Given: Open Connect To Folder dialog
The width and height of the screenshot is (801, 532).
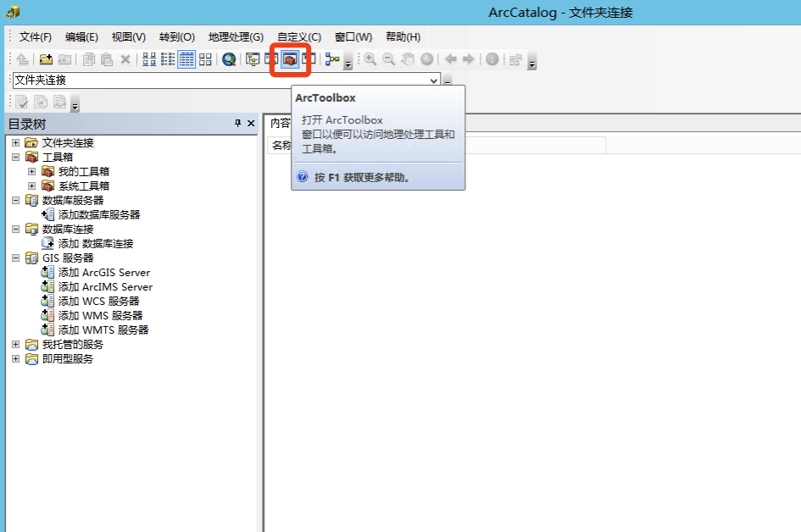Looking at the screenshot, I should pyautogui.click(x=46, y=59).
